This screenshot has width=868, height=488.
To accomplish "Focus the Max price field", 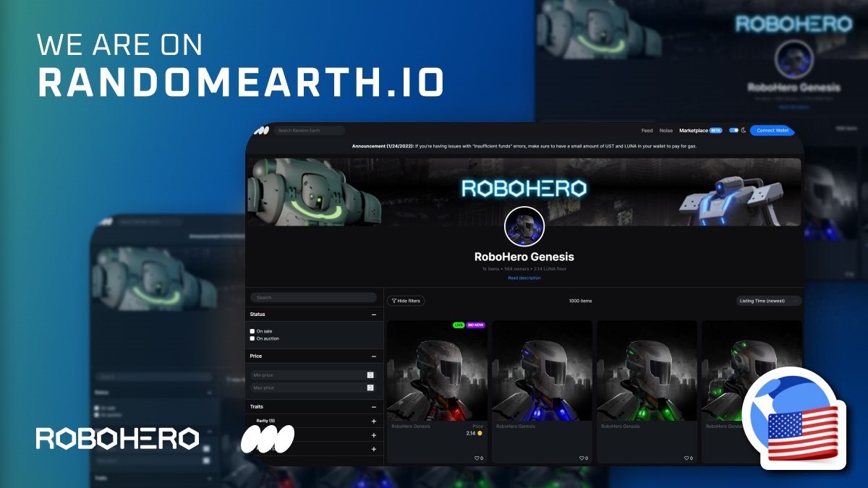I will coord(313,388).
